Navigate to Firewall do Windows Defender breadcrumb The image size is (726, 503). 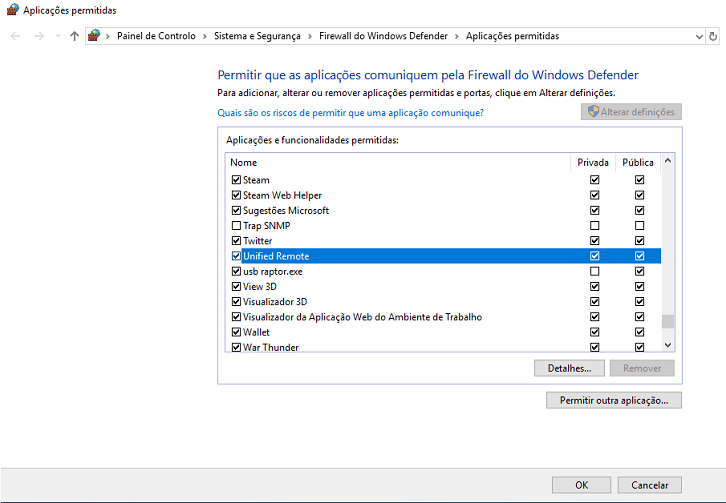pos(383,36)
